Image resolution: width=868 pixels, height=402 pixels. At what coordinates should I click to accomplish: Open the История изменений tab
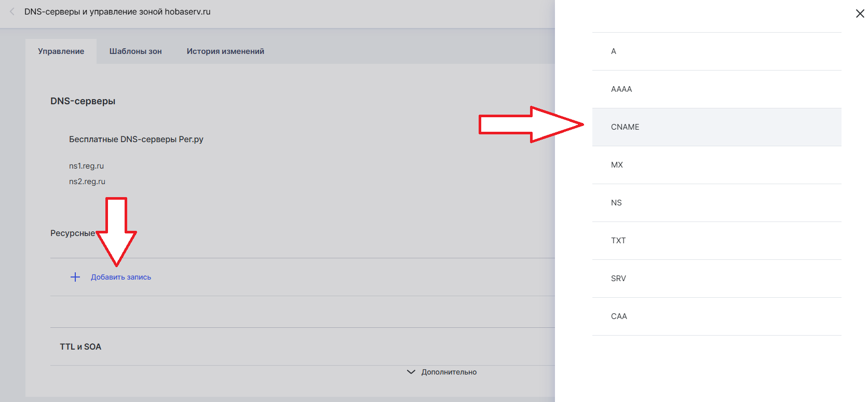pos(225,51)
